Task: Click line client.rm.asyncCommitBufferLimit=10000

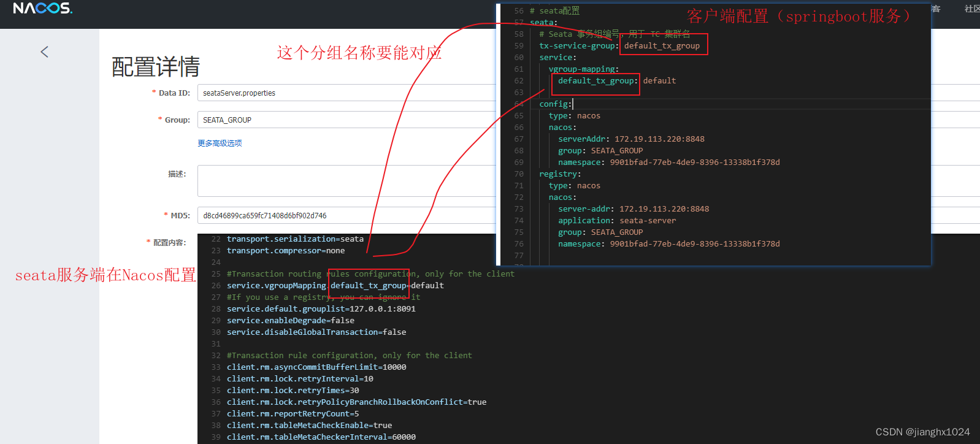Action: click(x=316, y=367)
